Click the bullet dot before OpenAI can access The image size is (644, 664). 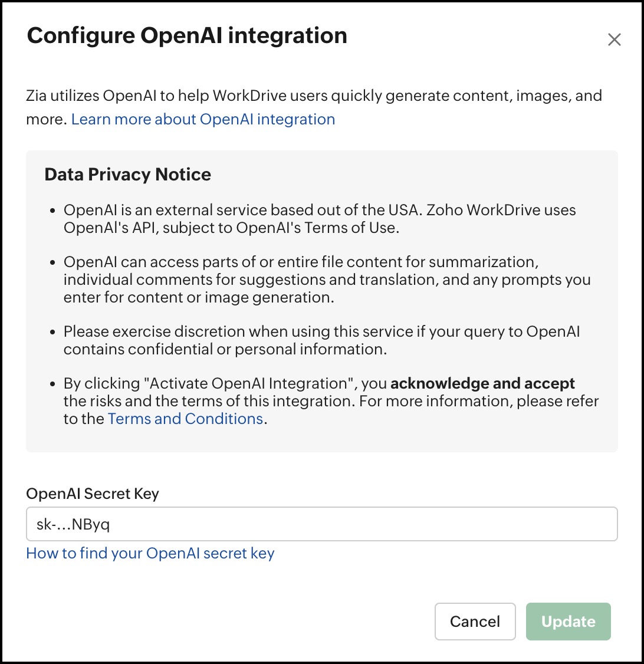click(53, 262)
